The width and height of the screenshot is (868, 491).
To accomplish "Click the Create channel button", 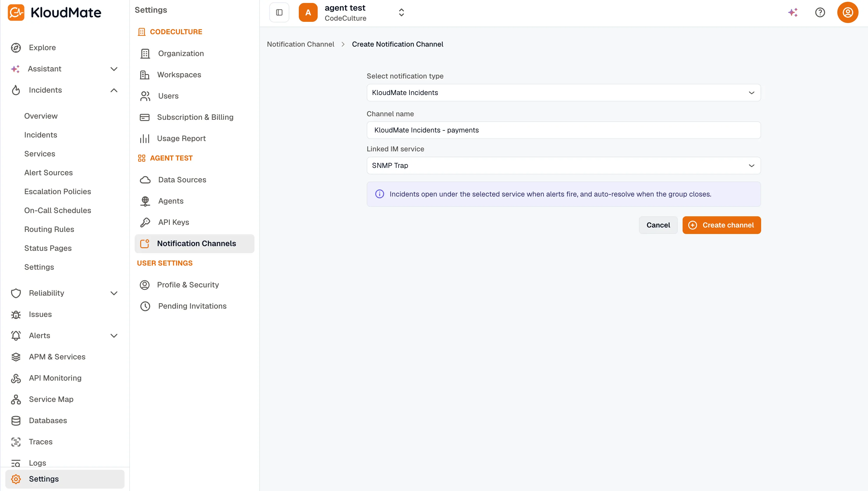I will (x=721, y=225).
